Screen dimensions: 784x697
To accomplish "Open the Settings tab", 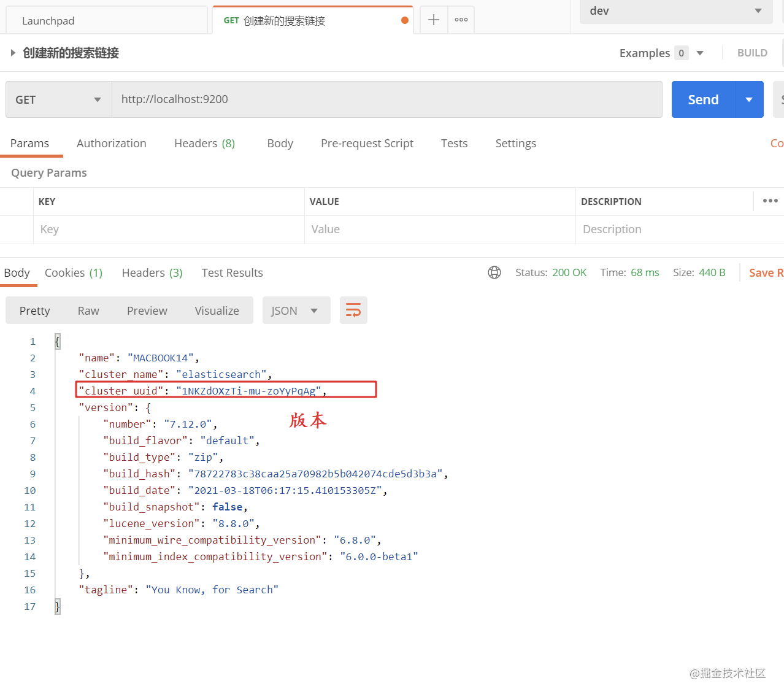I will tap(516, 143).
